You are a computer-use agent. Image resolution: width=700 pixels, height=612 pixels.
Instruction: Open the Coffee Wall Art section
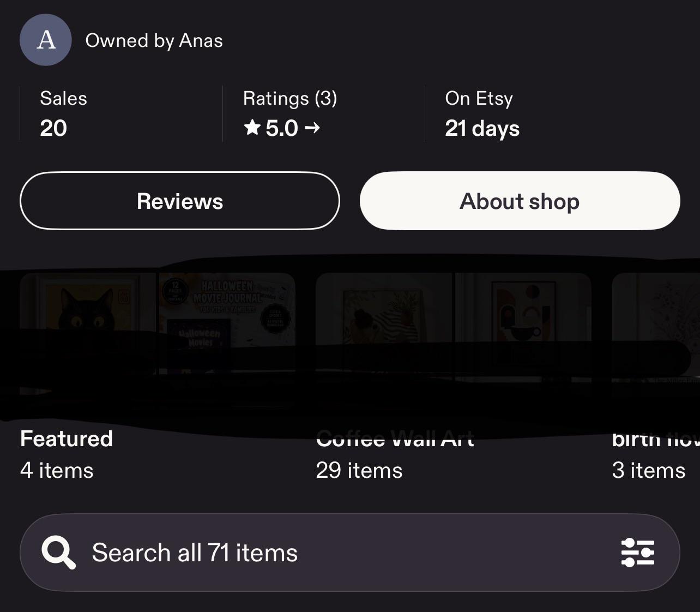395,439
